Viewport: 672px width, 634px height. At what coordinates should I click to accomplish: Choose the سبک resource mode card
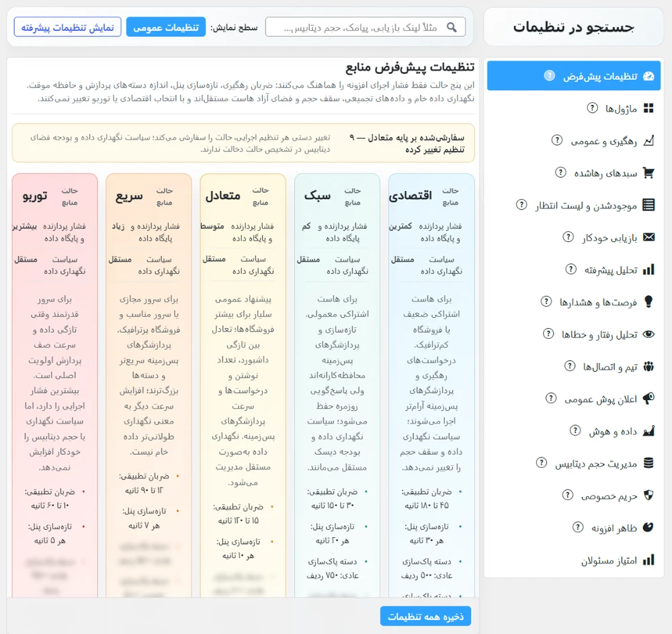337,386
